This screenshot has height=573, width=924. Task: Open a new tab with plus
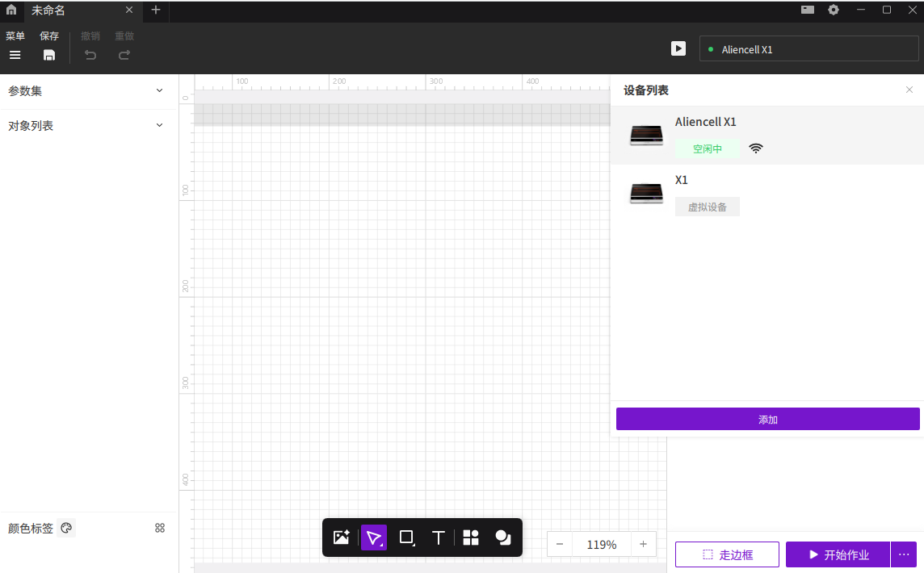coord(156,10)
